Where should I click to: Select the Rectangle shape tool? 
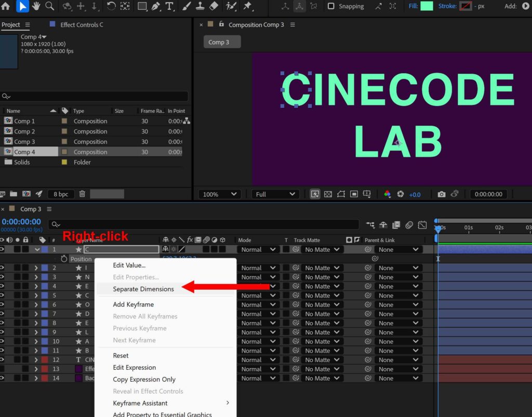click(142, 6)
